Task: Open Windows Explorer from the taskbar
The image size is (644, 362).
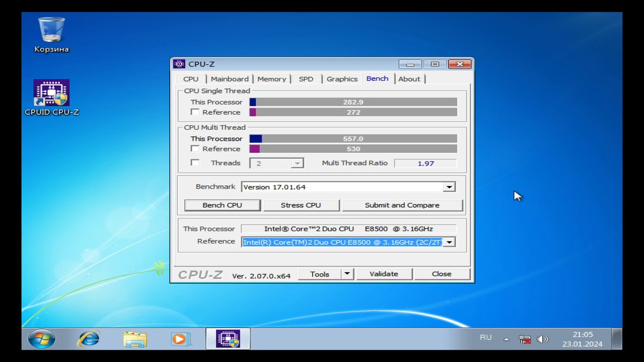Action: (135, 339)
